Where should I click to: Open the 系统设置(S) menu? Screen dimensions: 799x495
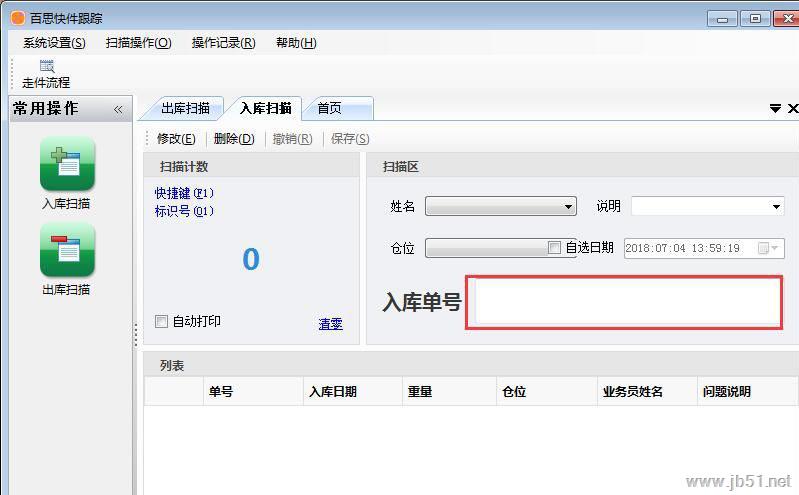click(54, 43)
